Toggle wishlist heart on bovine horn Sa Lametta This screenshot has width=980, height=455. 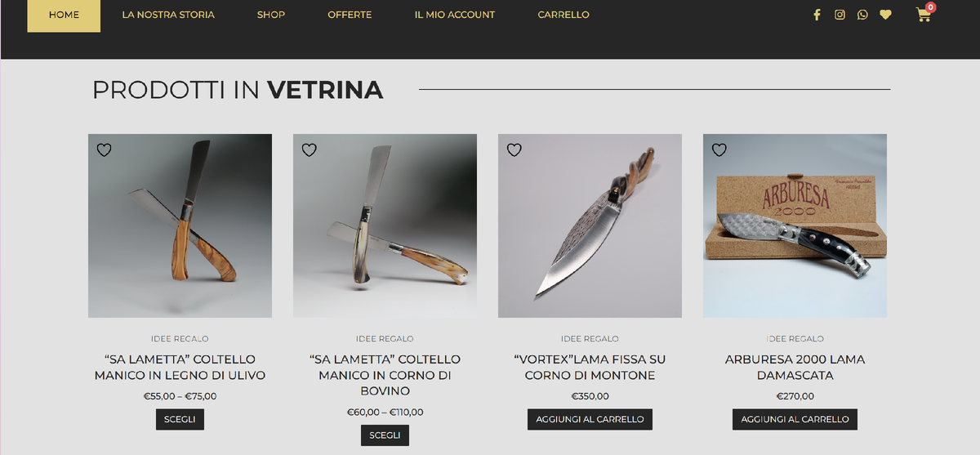(310, 150)
